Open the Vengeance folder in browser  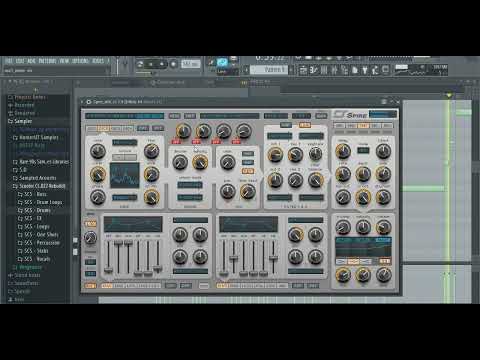pyautogui.click(x=27, y=267)
